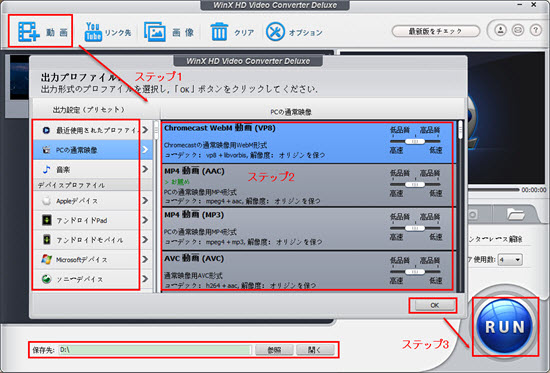Expand arrow beside Appleデバイス
The height and width of the screenshot is (373, 550).
click(x=145, y=201)
